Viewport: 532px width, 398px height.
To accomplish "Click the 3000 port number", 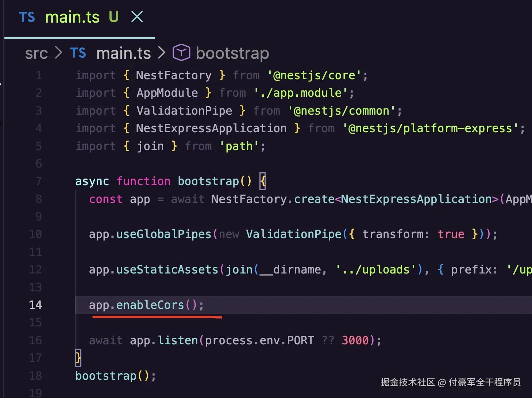I will [x=355, y=340].
